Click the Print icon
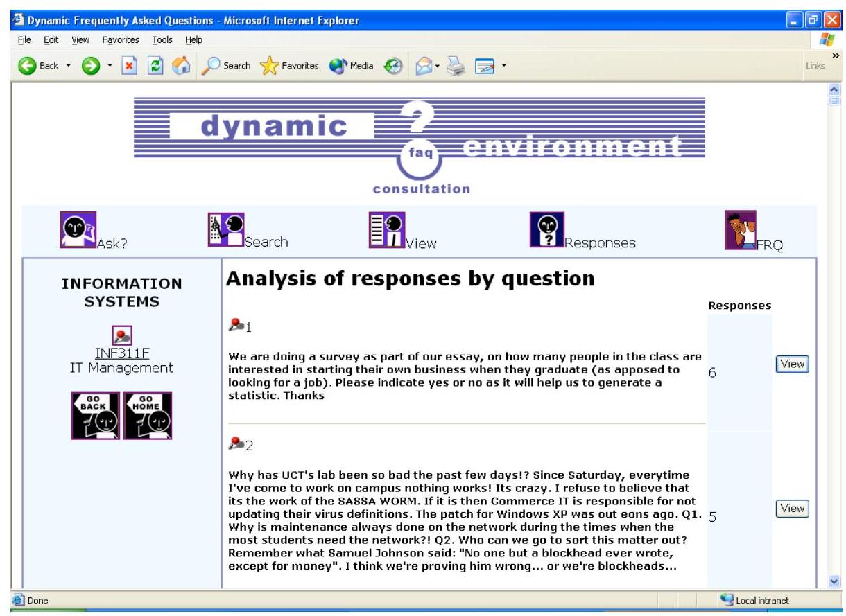The width and height of the screenshot is (846, 616). [456, 66]
